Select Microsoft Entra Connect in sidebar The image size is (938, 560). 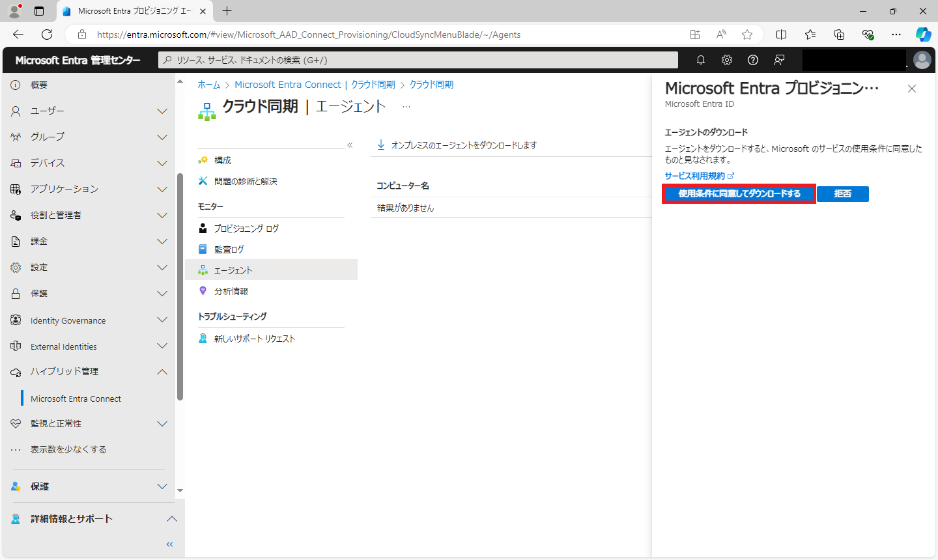click(76, 399)
